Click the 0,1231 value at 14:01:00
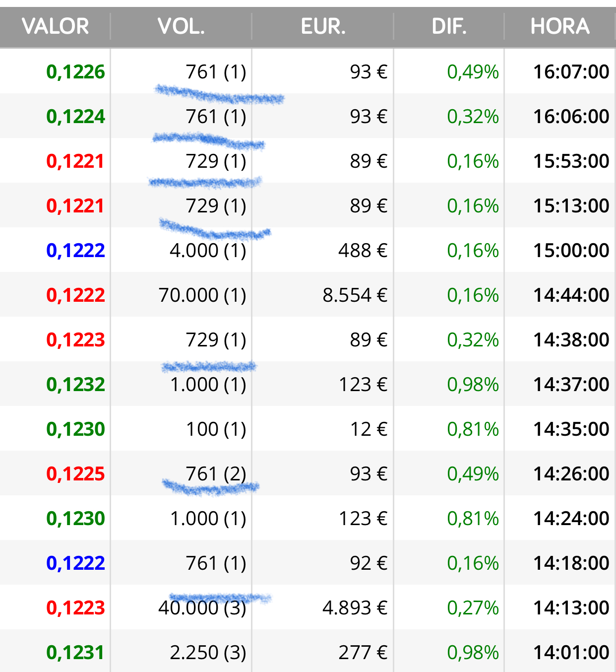 click(75, 653)
